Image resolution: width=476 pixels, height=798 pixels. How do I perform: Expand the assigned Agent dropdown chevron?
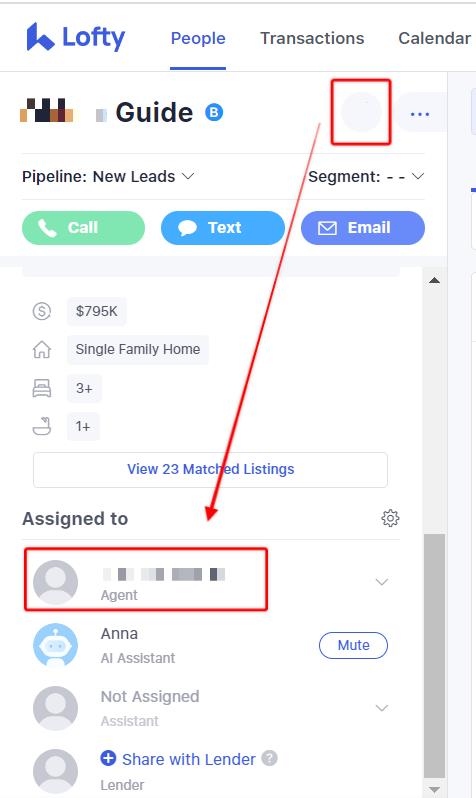(x=382, y=582)
